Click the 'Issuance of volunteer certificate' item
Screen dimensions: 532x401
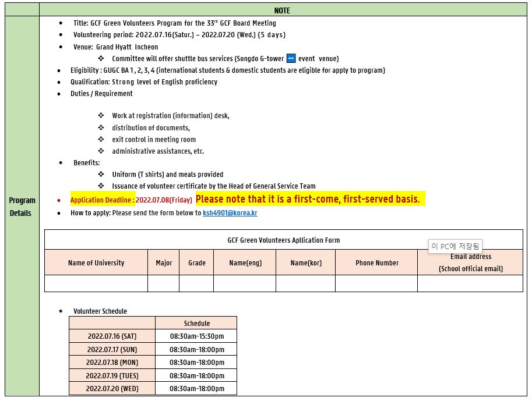coord(214,186)
